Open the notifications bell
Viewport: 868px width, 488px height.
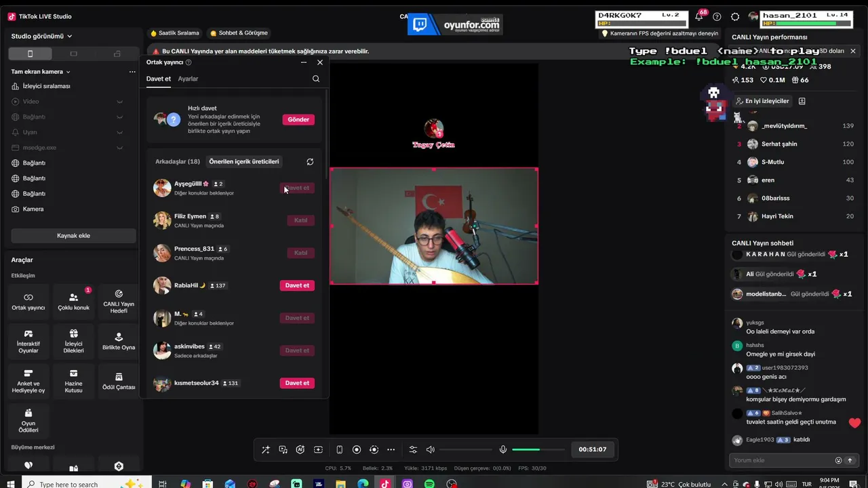tap(699, 16)
